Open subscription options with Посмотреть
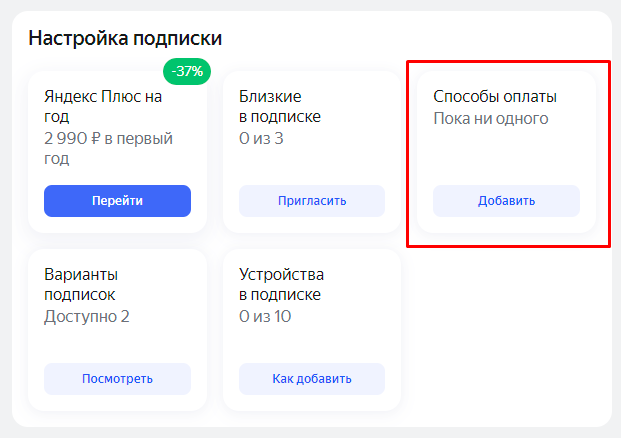Image resolution: width=621 pixels, height=438 pixels. point(117,379)
